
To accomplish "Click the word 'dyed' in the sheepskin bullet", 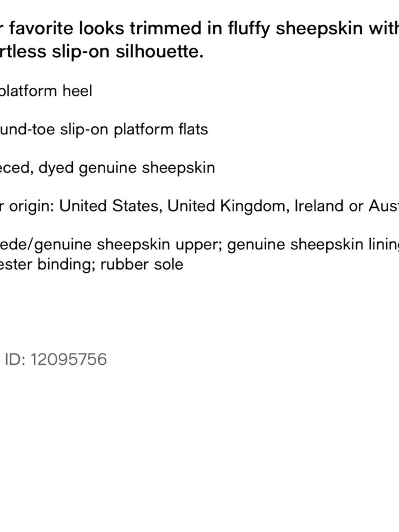I will 56,168.
